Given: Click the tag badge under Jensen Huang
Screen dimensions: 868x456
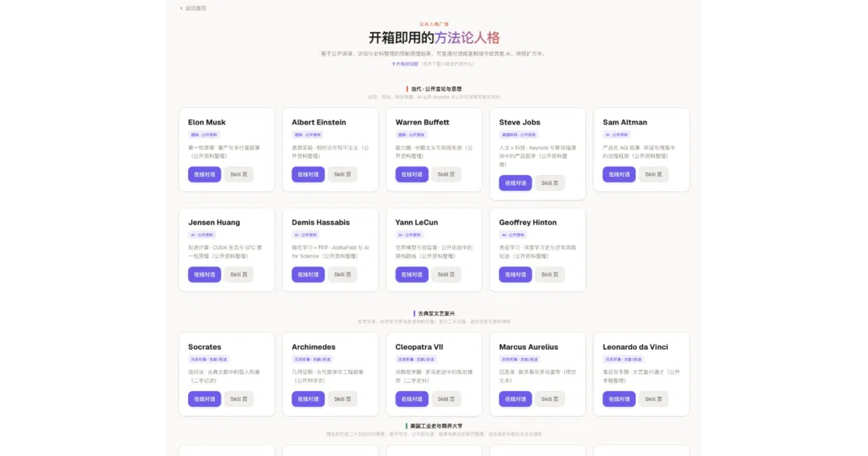Looking at the screenshot, I should point(202,235).
